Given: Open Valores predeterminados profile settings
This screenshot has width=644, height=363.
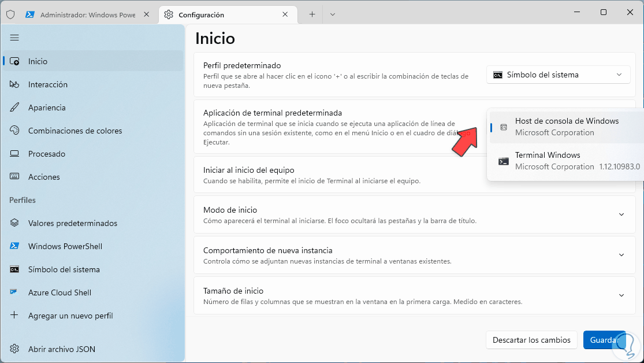Looking at the screenshot, I should [93, 223].
